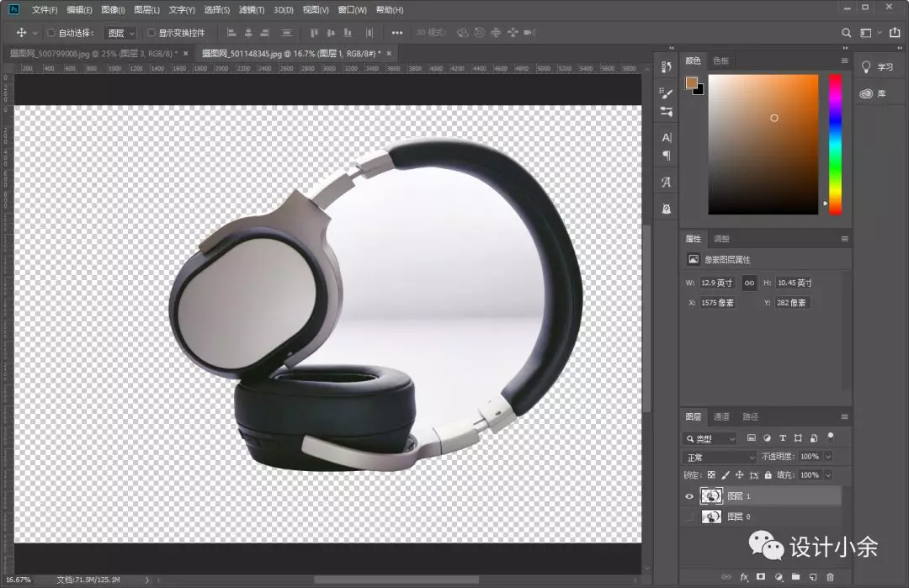
Task: Open the 滤镜(T) menu
Action: (252, 10)
